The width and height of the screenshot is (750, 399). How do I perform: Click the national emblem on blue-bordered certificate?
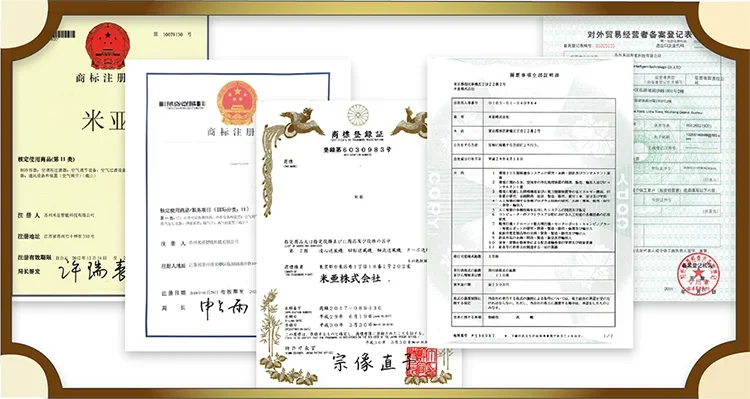[x=236, y=103]
